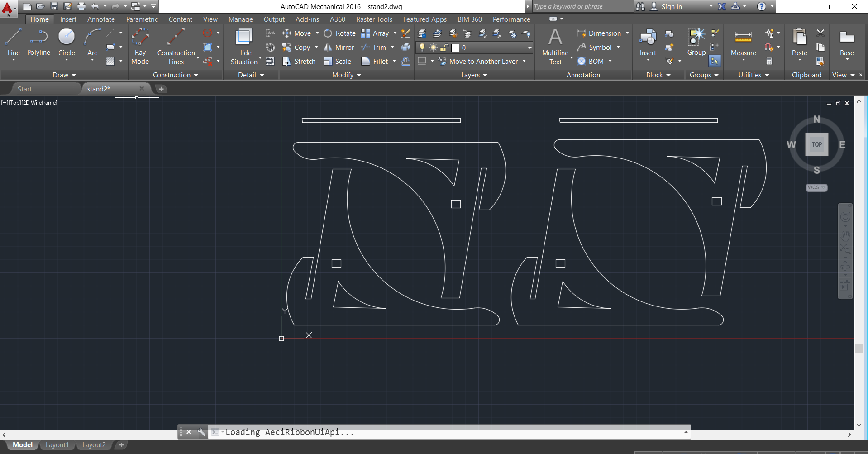The height and width of the screenshot is (454, 868).
Task: Click the Save icon in quick access toolbar
Action: [54, 6]
